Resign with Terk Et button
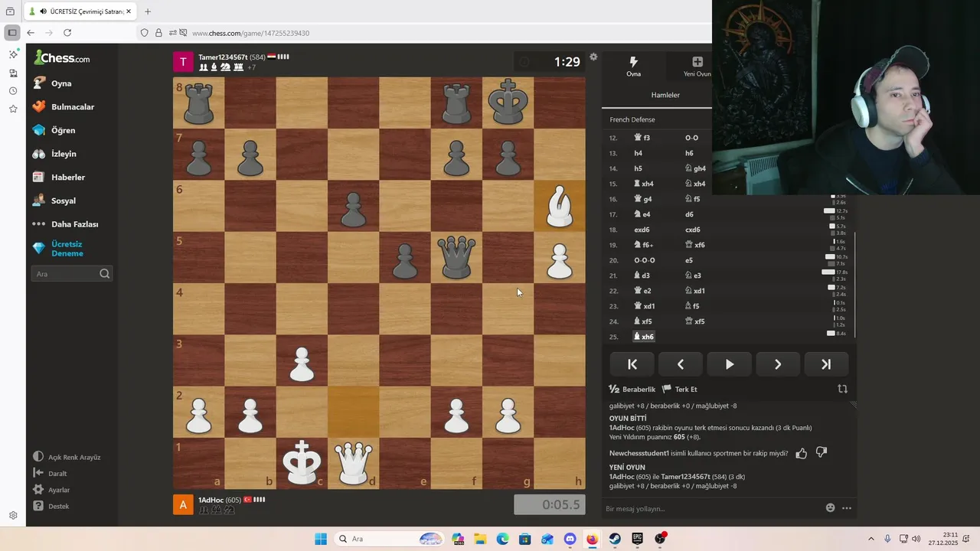Image resolution: width=980 pixels, height=551 pixels. coord(680,390)
